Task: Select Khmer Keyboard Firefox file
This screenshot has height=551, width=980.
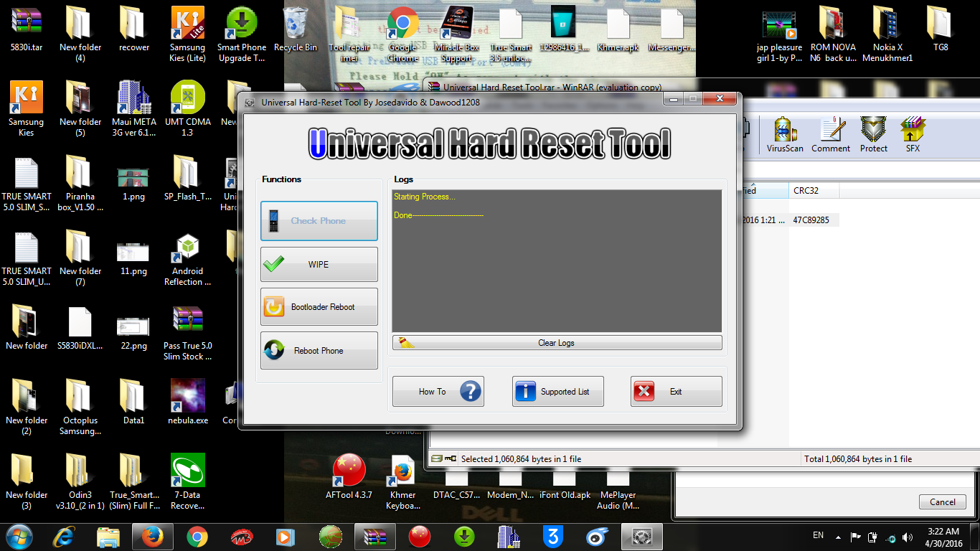Action: point(402,481)
